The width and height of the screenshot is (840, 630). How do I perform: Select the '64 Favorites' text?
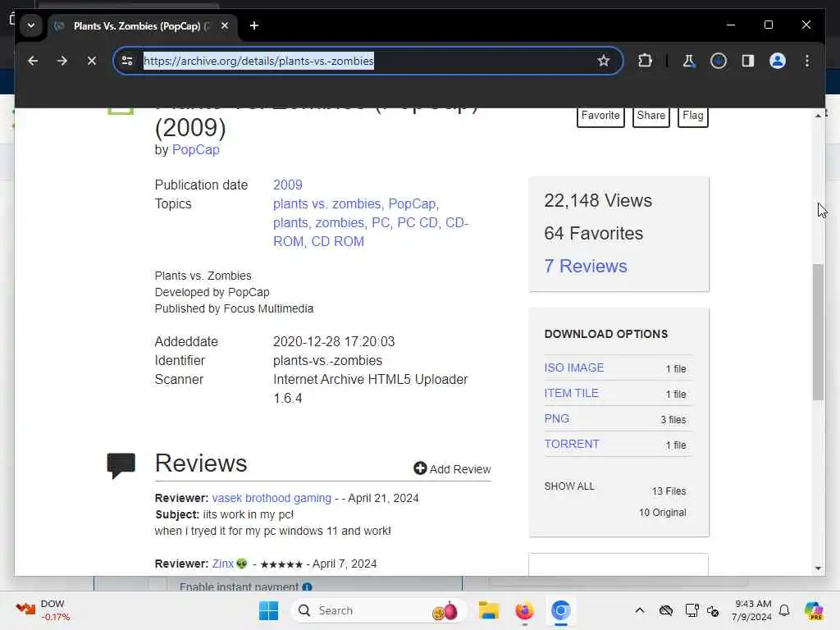(594, 233)
